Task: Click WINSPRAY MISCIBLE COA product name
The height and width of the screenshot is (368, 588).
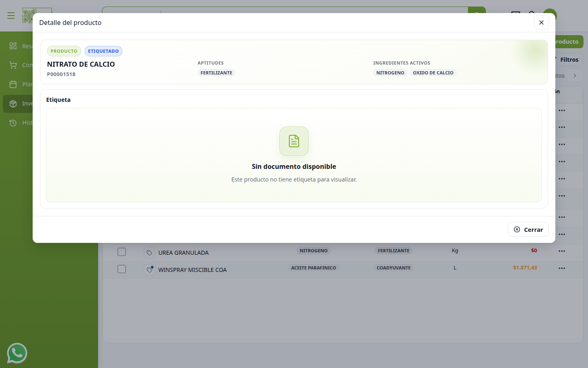Action: point(192,270)
